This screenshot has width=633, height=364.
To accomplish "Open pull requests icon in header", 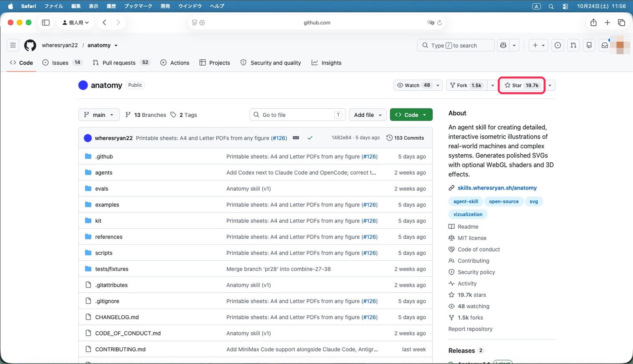I will pyautogui.click(x=573, y=45).
